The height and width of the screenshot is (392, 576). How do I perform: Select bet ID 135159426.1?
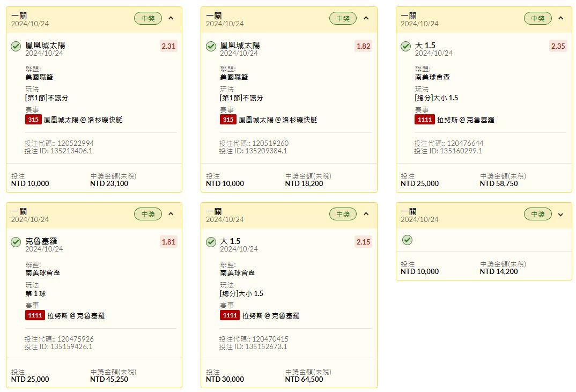point(71,347)
